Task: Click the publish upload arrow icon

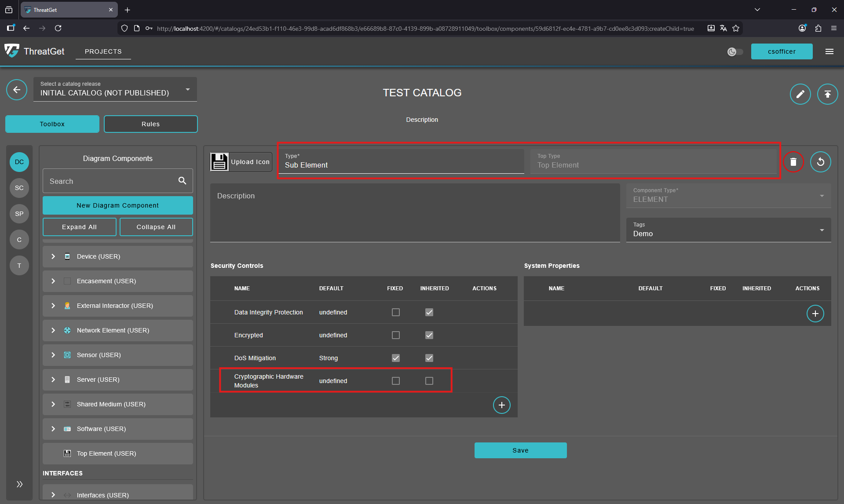Action: pos(827,94)
